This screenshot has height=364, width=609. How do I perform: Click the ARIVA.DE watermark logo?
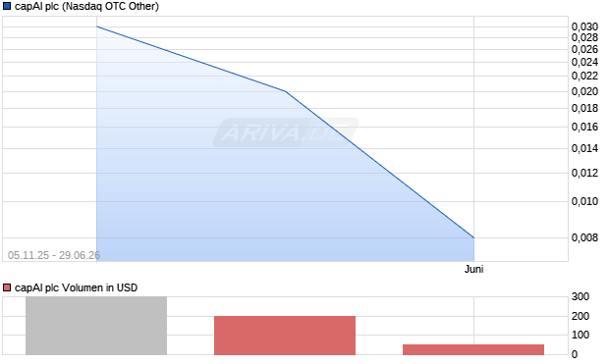(x=286, y=132)
